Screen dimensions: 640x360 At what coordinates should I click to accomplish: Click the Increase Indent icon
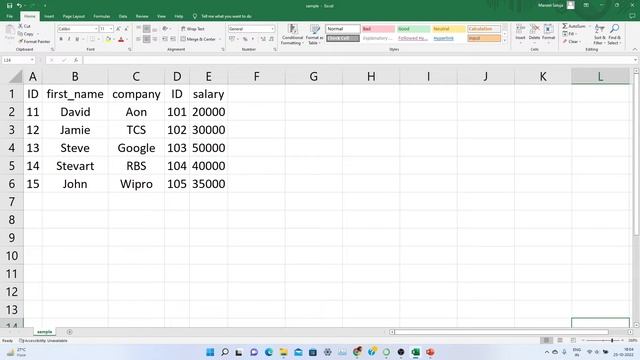(173, 39)
